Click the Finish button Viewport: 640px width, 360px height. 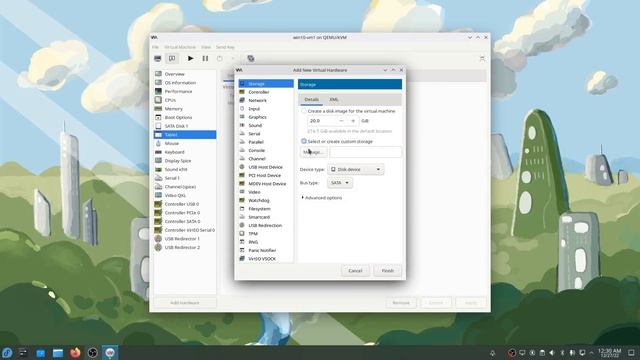pyautogui.click(x=387, y=271)
